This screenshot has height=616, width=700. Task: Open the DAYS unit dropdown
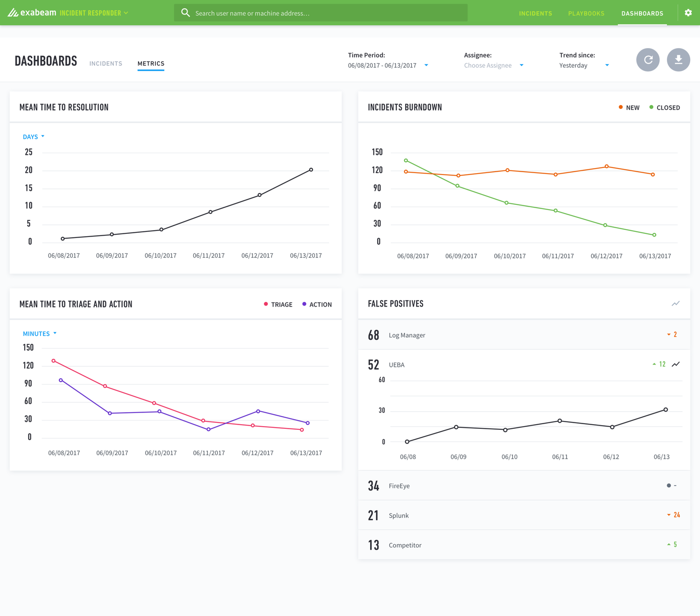(x=34, y=137)
